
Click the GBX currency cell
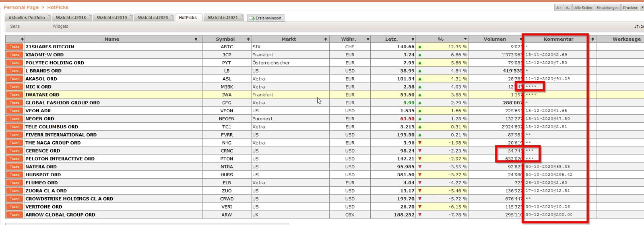pos(350,215)
